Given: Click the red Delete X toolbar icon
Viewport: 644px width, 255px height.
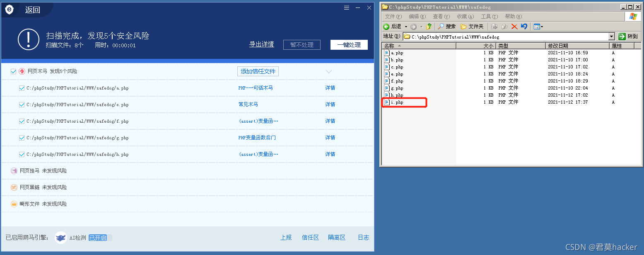Looking at the screenshot, I should pyautogui.click(x=514, y=27).
